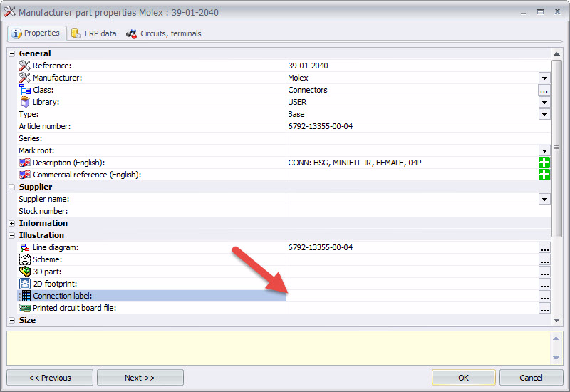Switch to Circuits, terminals tab
The width and height of the screenshot is (570, 392).
pos(164,33)
